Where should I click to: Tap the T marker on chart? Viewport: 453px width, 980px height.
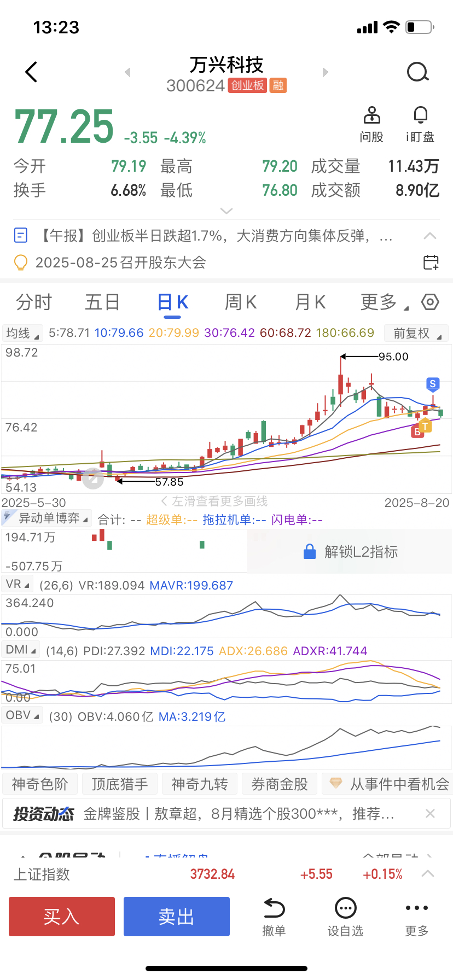coord(425,426)
